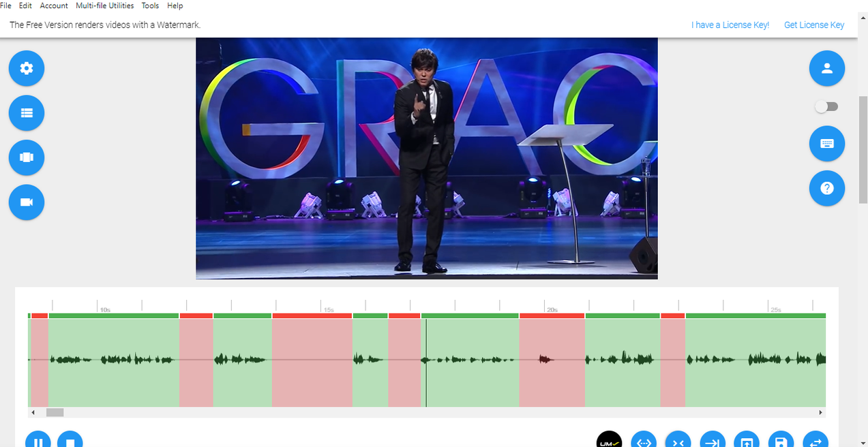Open the Edit menu
Viewport: 868px width, 447px height.
click(25, 5)
